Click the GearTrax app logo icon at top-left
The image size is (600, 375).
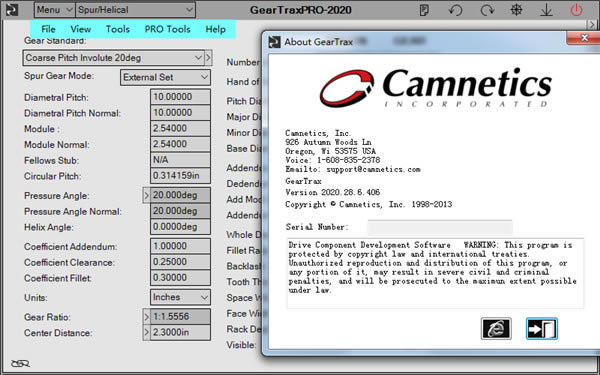click(x=11, y=10)
